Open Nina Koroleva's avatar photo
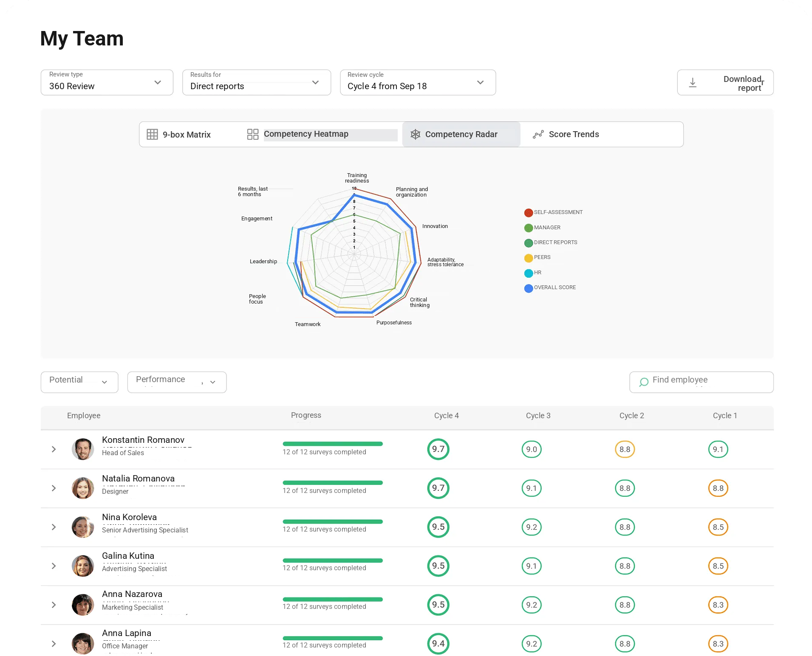The width and height of the screenshot is (812, 656). [x=83, y=527]
